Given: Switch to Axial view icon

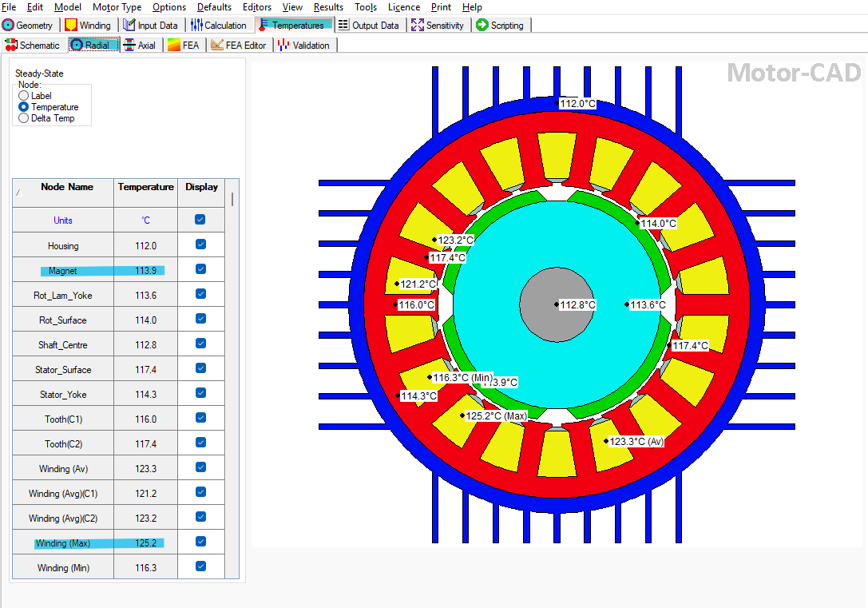Looking at the screenshot, I should coord(129,45).
